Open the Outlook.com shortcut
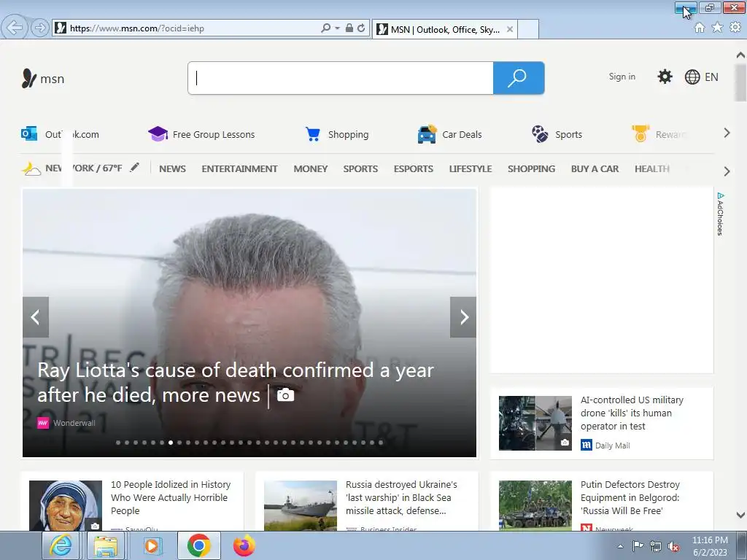Screen dimensions: 747x560 coord(60,134)
